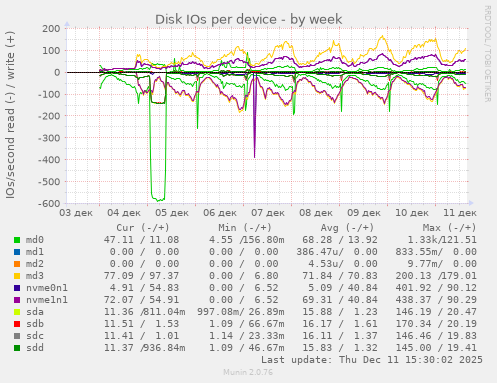
Task: Click the sda lime legend swatch
Action: click(17, 312)
